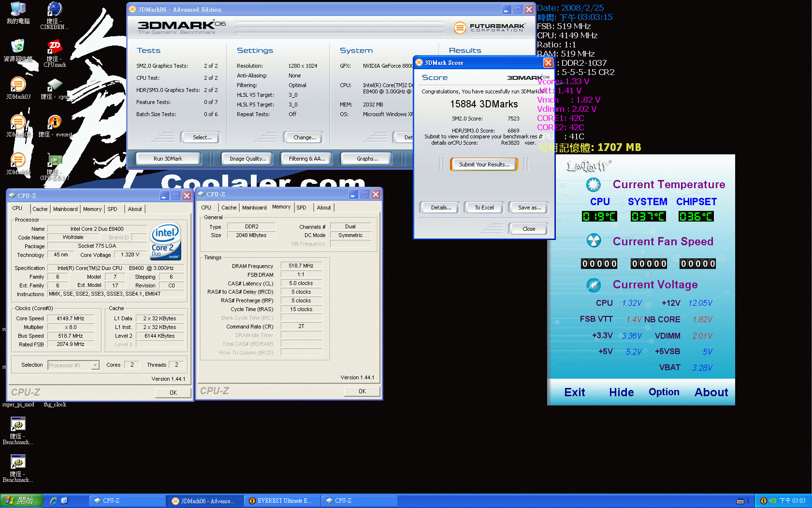Click the EVEREST tray icon

pos(764,501)
